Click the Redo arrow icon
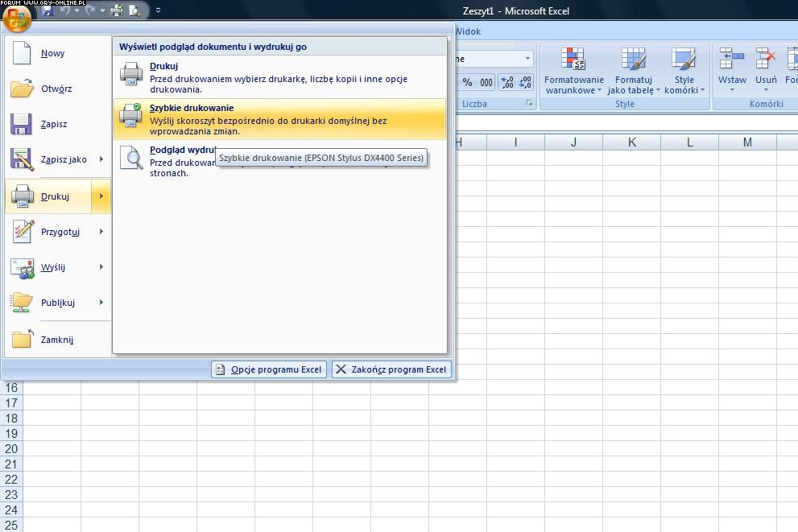This screenshot has width=798, height=532. point(90,10)
